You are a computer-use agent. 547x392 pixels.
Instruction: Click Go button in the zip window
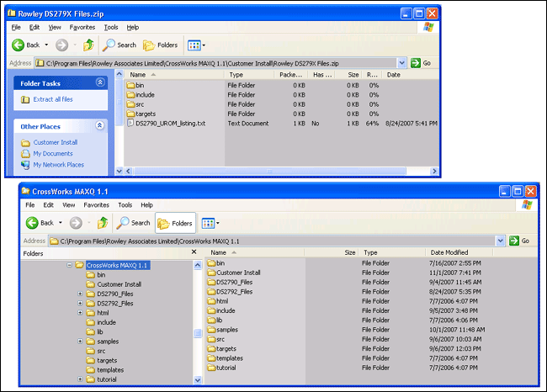421,63
